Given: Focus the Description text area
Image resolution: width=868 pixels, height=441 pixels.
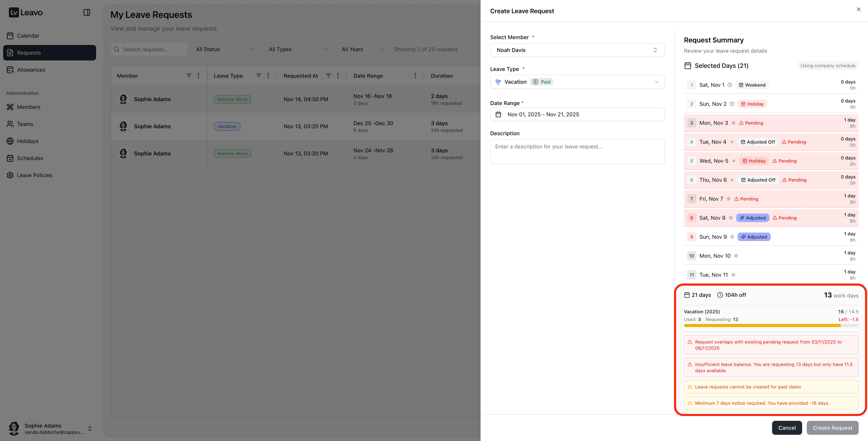Looking at the screenshot, I should pyautogui.click(x=577, y=152).
